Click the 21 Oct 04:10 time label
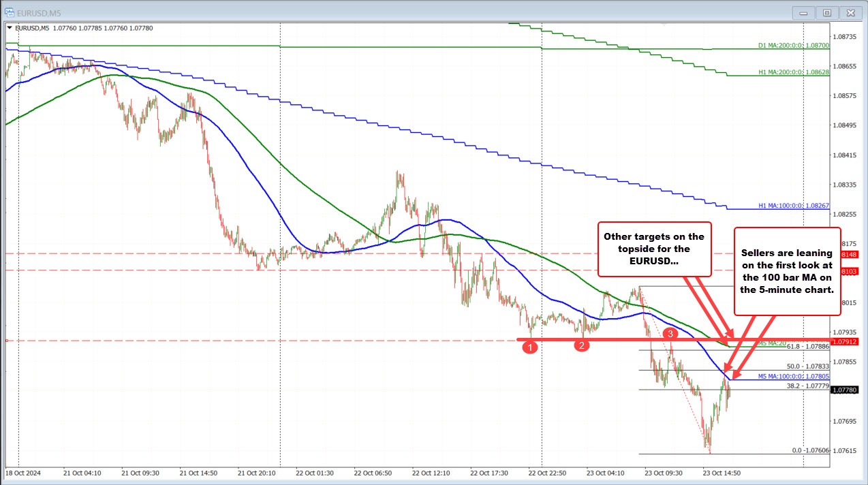This screenshot has height=485, width=868. [x=82, y=472]
